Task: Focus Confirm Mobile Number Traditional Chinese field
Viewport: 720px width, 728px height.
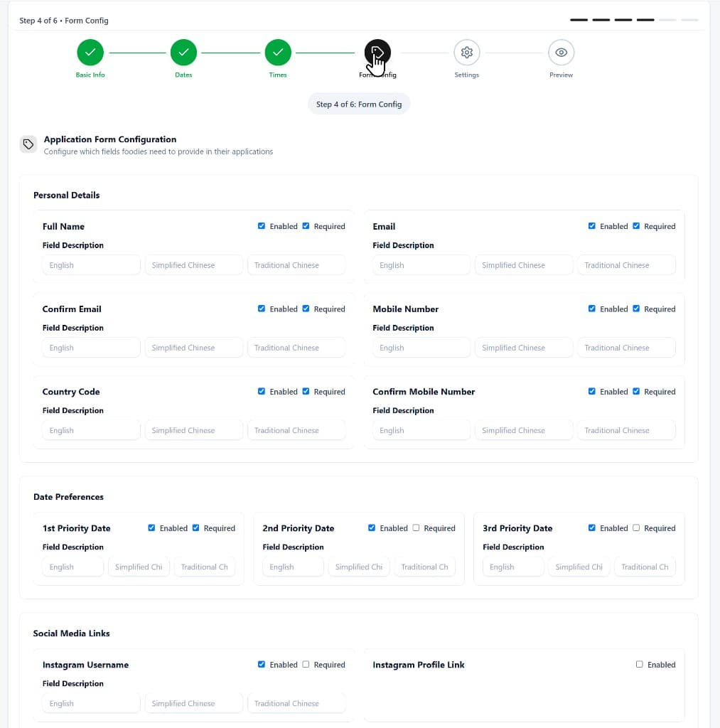Action: [627, 430]
